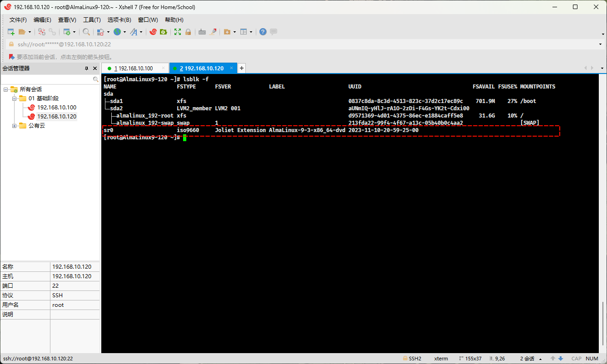Click the lock screen padlock icon

[x=188, y=32]
